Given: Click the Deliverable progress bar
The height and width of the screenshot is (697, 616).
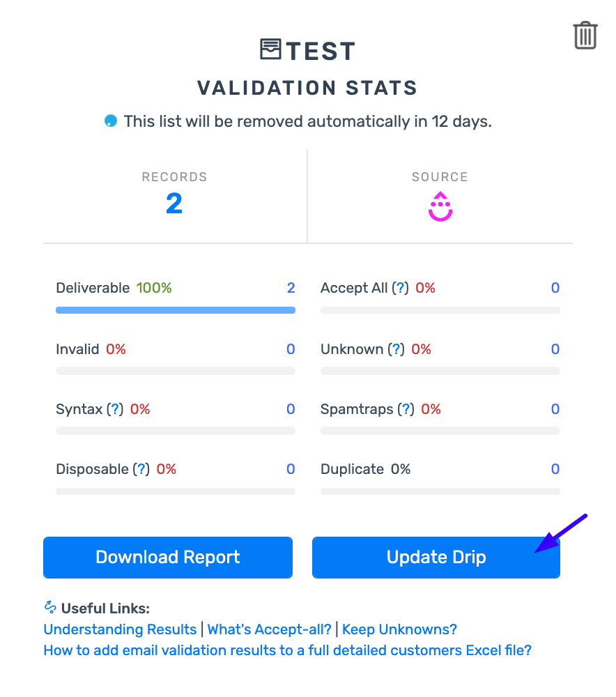Looking at the screenshot, I should coord(175,309).
